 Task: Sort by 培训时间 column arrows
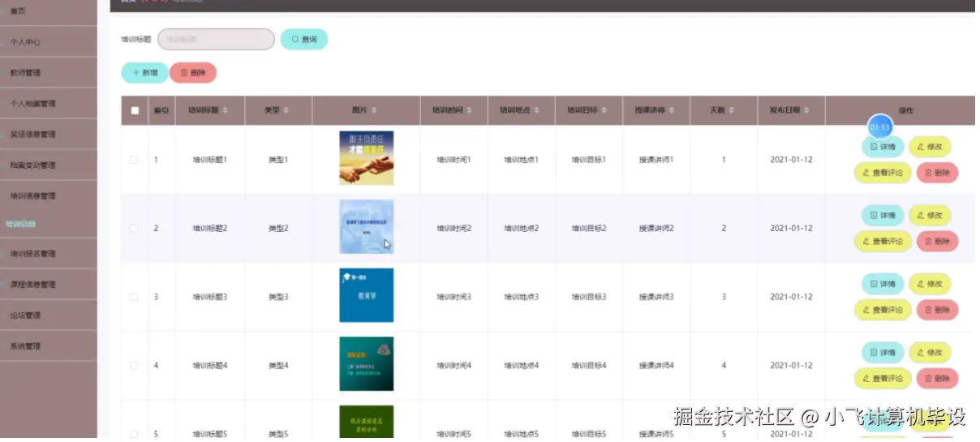pos(470,110)
